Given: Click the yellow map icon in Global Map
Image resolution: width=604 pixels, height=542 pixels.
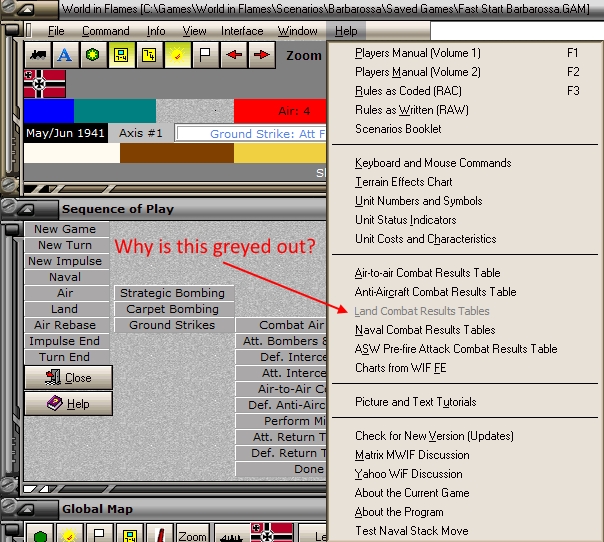Looking at the screenshot, I should (x=129, y=534).
